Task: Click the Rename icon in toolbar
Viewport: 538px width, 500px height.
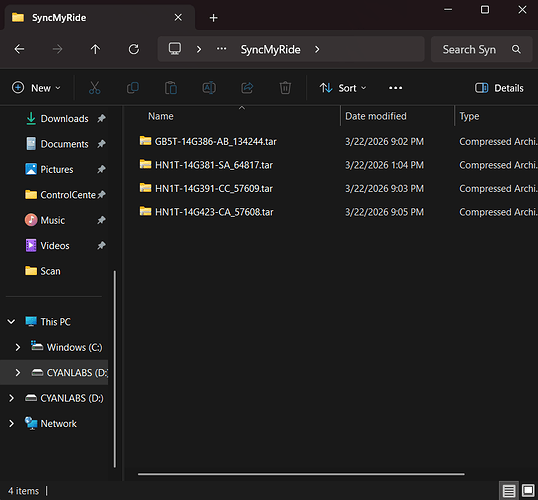Action: [x=209, y=88]
